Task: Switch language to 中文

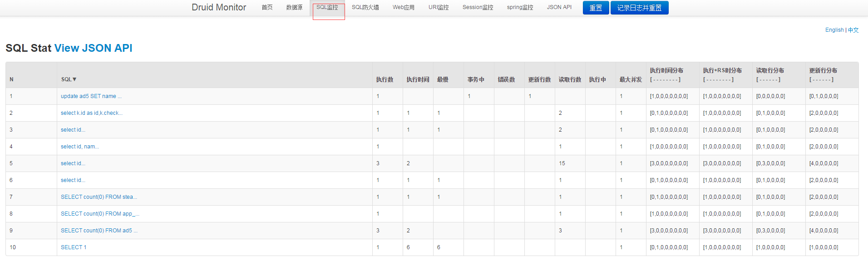Action: (853, 30)
